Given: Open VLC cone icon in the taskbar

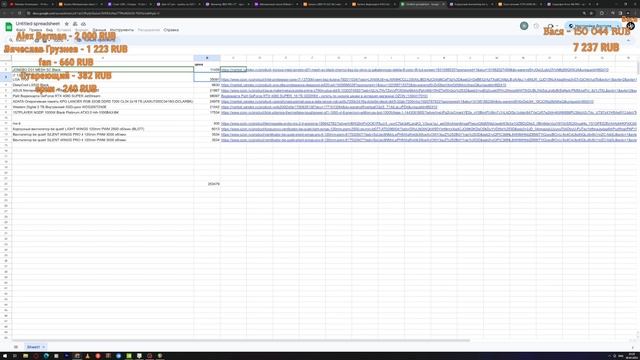Looking at the screenshot, I should pos(87,356).
